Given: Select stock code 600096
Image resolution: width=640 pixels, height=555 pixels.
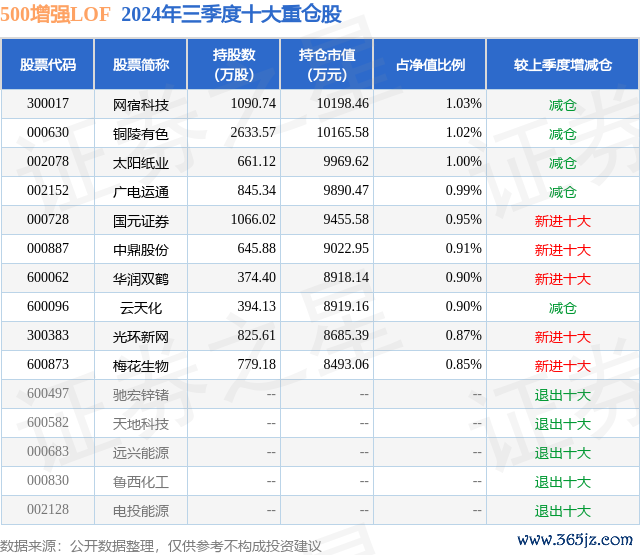Looking at the screenshot, I should pos(48,306).
